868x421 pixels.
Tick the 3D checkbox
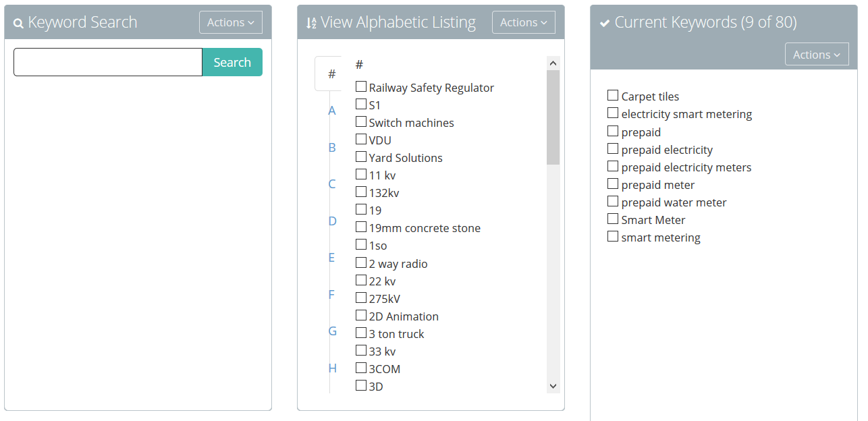click(361, 386)
